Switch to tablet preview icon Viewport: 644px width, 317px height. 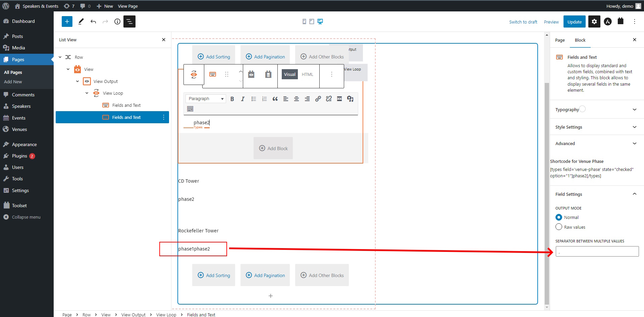[312, 21]
